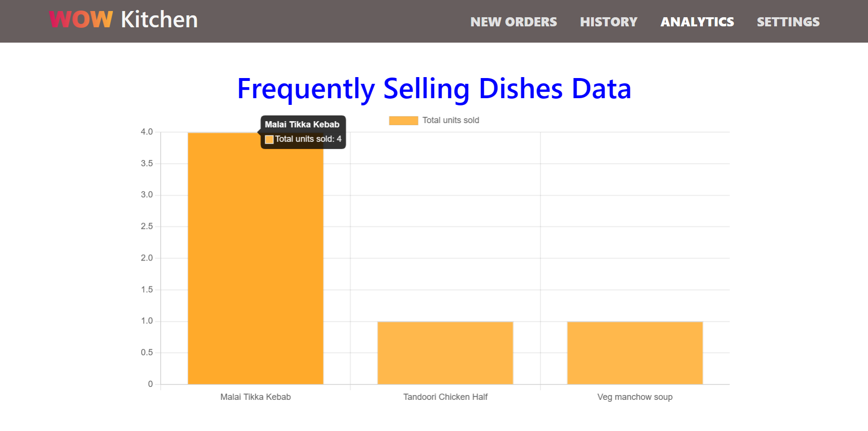868x431 pixels.
Task: Select the Tandoori Chicken Half bar
Action: (x=445, y=353)
